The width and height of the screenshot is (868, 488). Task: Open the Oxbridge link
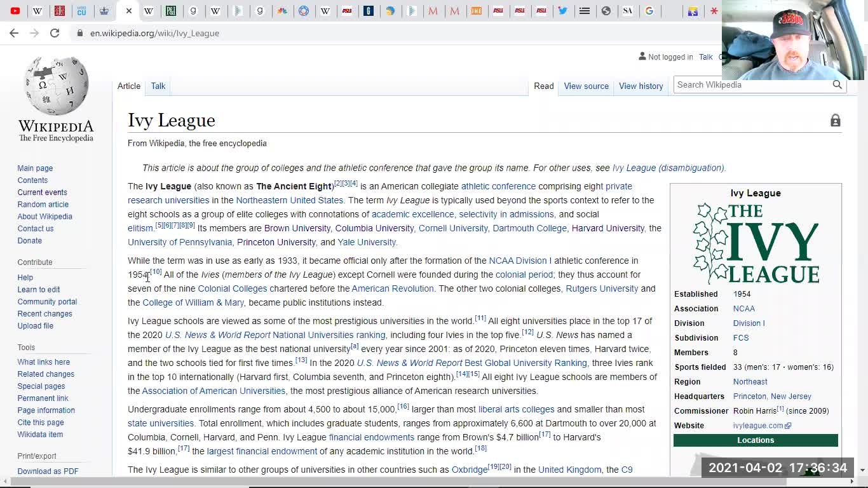469,470
